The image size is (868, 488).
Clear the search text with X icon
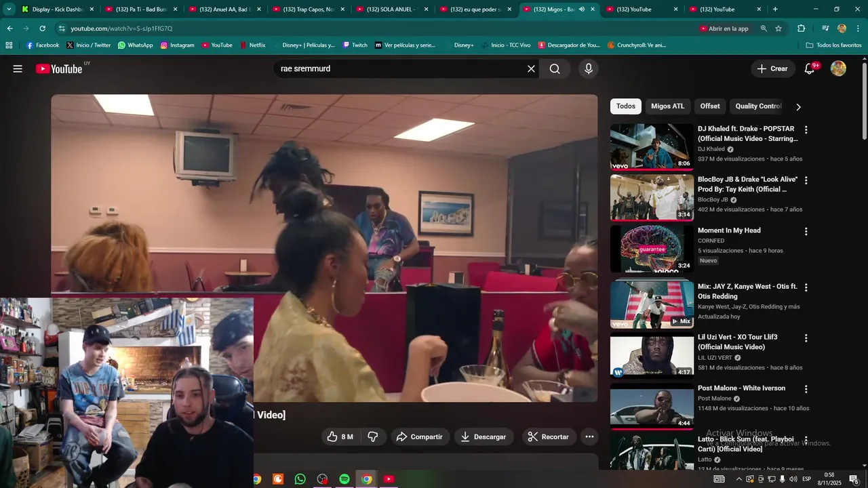click(x=531, y=68)
